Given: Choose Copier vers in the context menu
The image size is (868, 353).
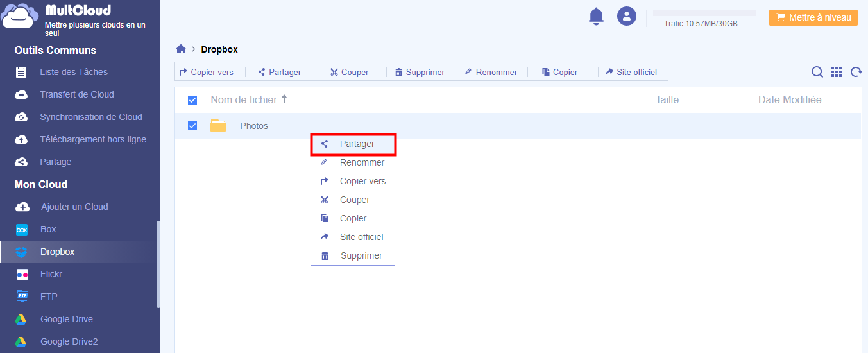Looking at the screenshot, I should (353, 181).
